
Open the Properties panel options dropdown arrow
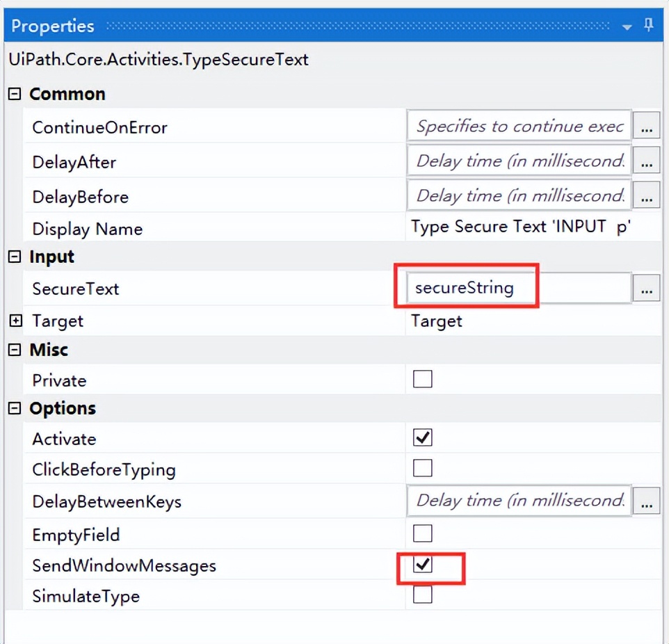pyautogui.click(x=627, y=27)
